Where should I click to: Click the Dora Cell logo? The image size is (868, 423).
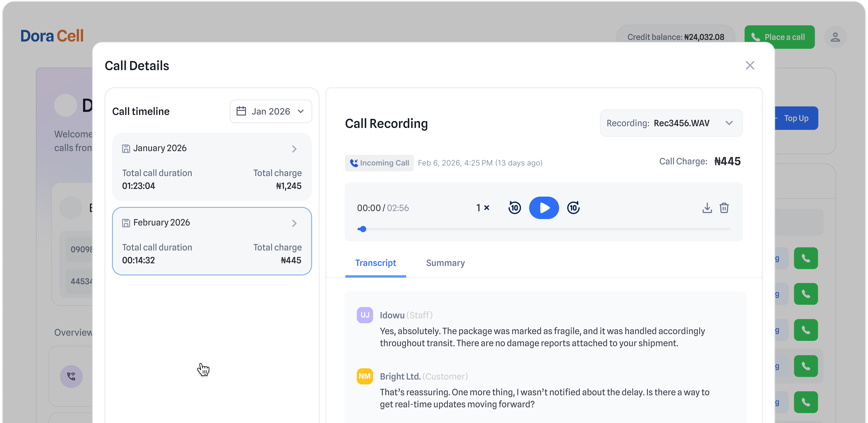point(52,36)
